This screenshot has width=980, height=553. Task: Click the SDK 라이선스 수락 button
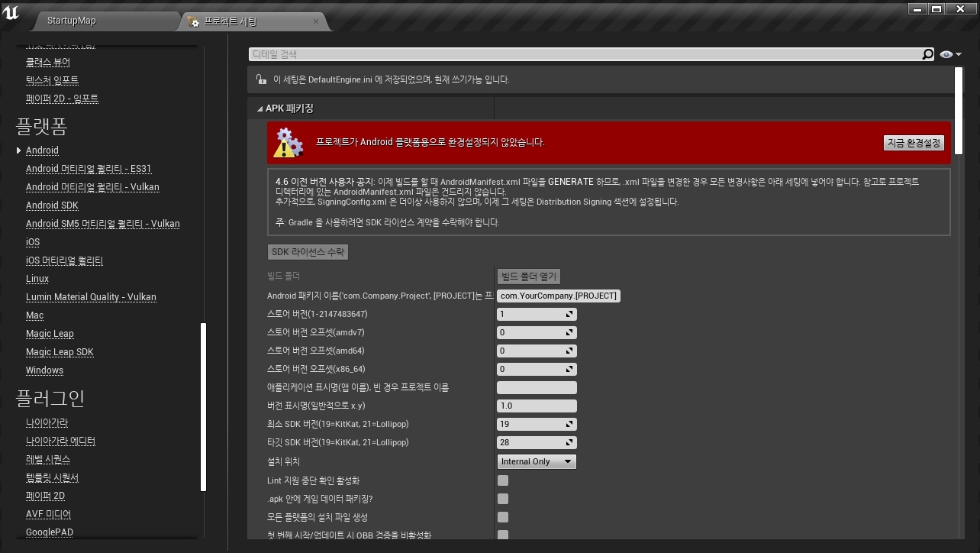[x=308, y=251]
